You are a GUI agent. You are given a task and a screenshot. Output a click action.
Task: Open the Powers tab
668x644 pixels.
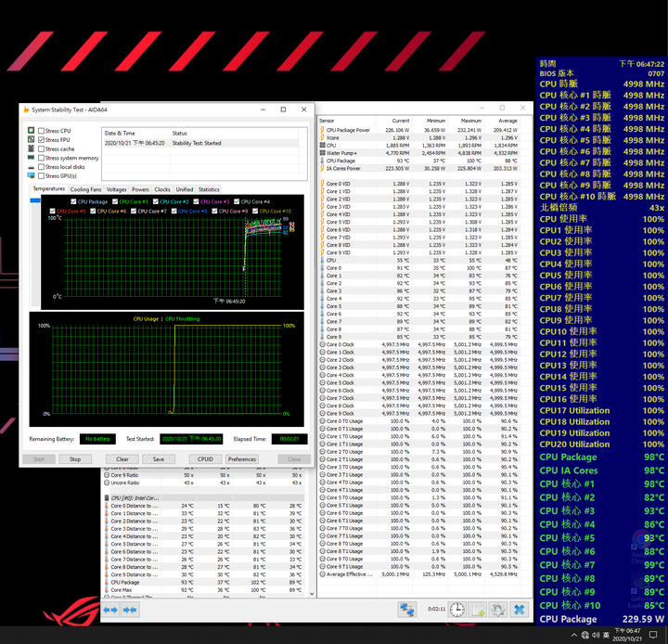click(x=140, y=189)
